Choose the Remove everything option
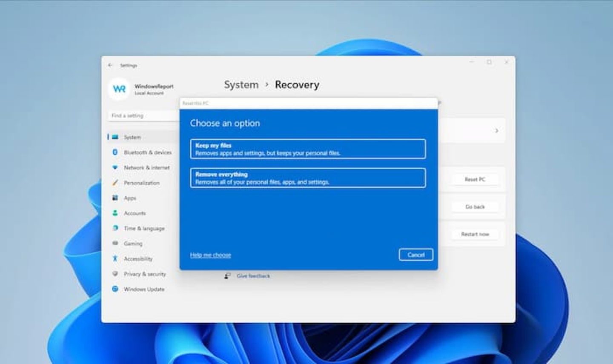Screen dimensions: 613x364 (x=308, y=178)
